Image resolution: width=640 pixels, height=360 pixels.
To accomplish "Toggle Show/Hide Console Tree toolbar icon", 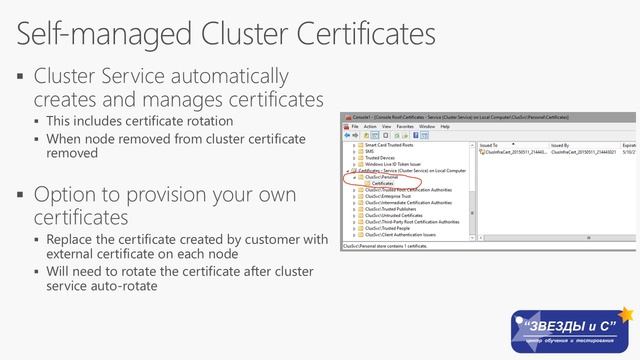I will [375, 136].
